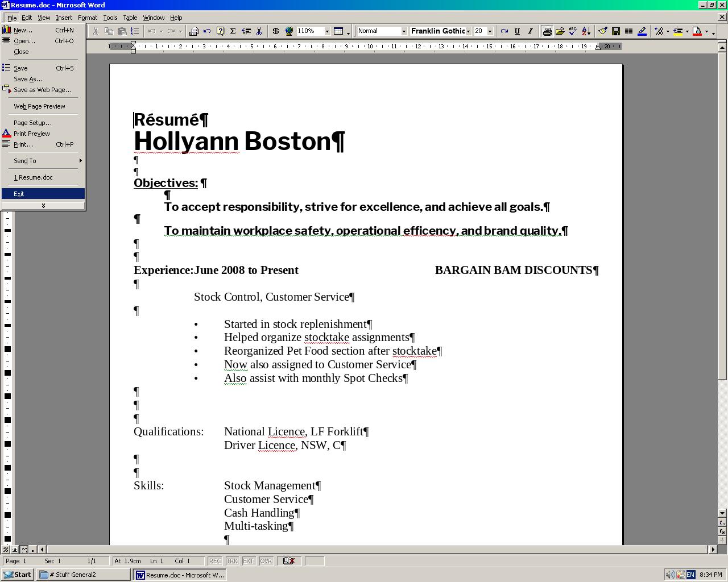
Task: Click the right indent marker on ruler
Action: click(x=598, y=48)
